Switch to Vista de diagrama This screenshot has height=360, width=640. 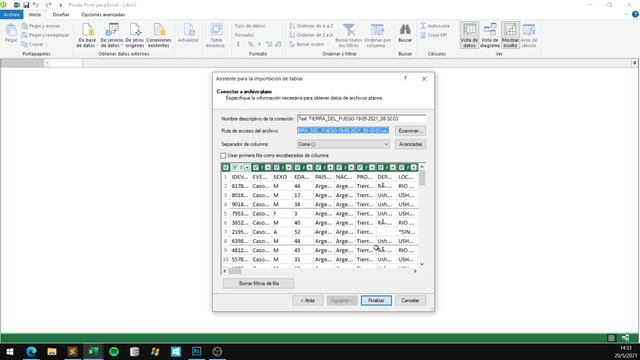(x=490, y=35)
